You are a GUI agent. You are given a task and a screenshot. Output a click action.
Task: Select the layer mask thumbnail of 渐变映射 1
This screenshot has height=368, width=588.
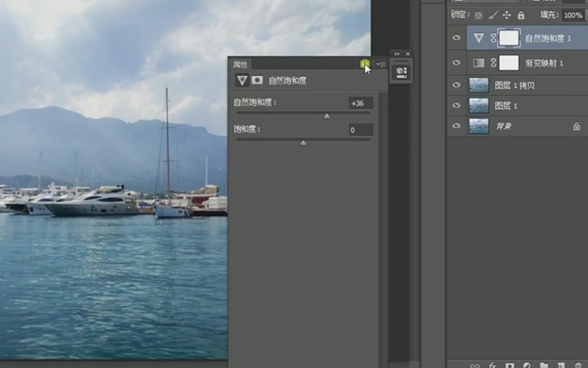coord(509,63)
